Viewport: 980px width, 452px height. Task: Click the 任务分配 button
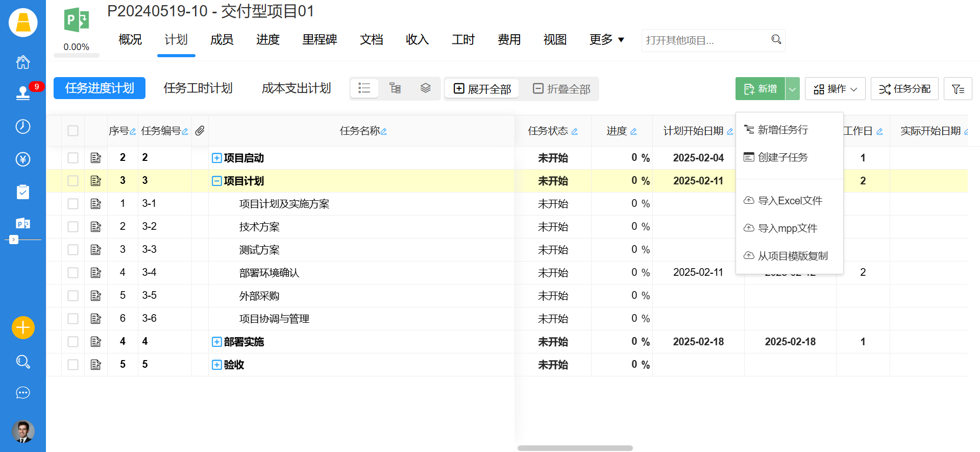tap(904, 89)
